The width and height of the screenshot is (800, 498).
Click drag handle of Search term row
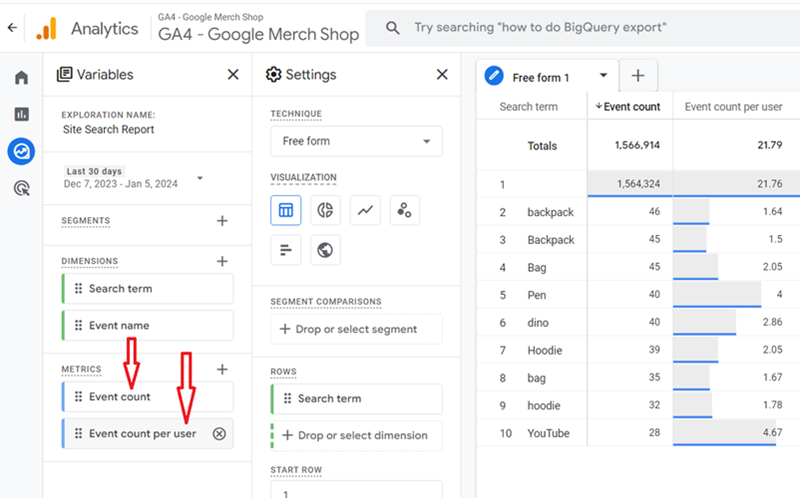(287, 399)
